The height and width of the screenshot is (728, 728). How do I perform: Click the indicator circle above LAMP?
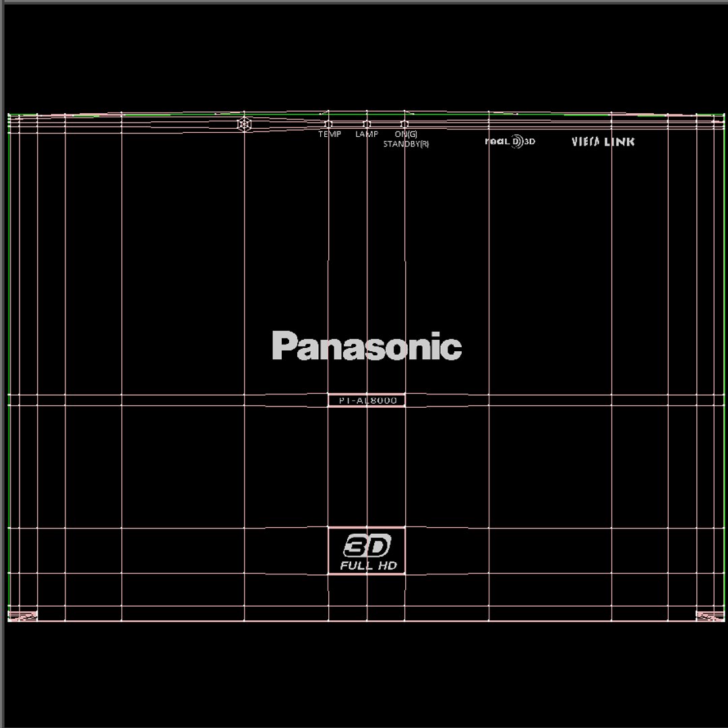coord(367,124)
